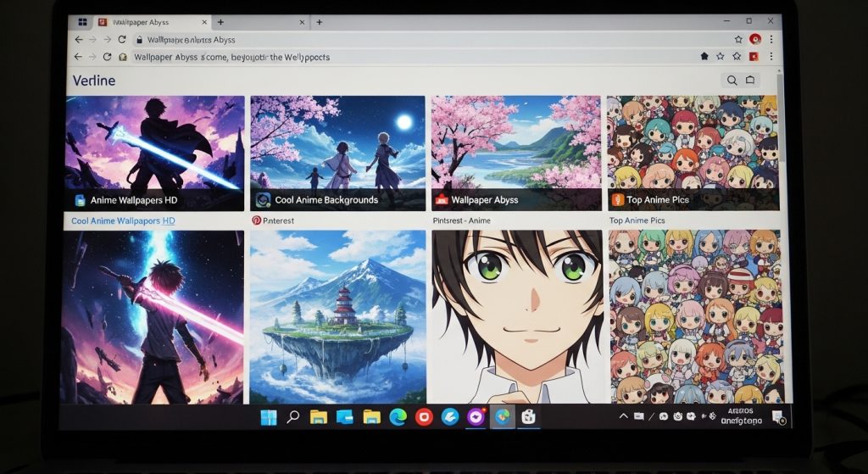Click the red Pinterest logo icon
Screen dimensions: 868x474
(x=256, y=220)
